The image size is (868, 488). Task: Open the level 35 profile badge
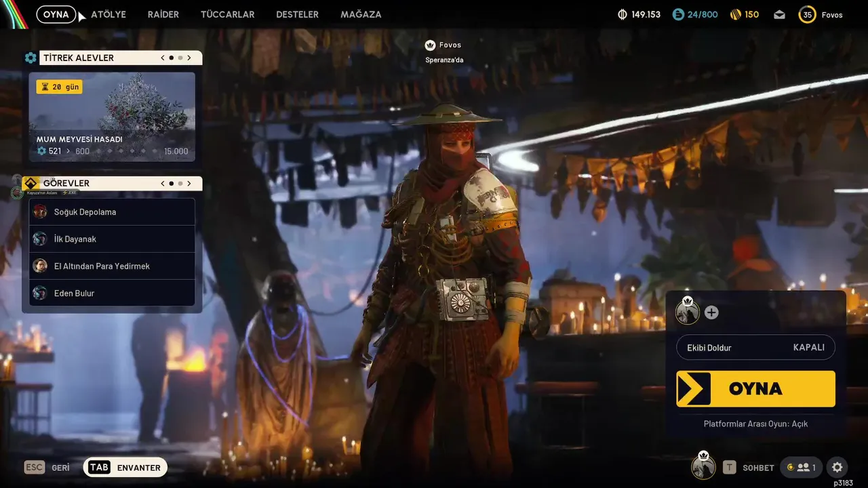coord(807,14)
